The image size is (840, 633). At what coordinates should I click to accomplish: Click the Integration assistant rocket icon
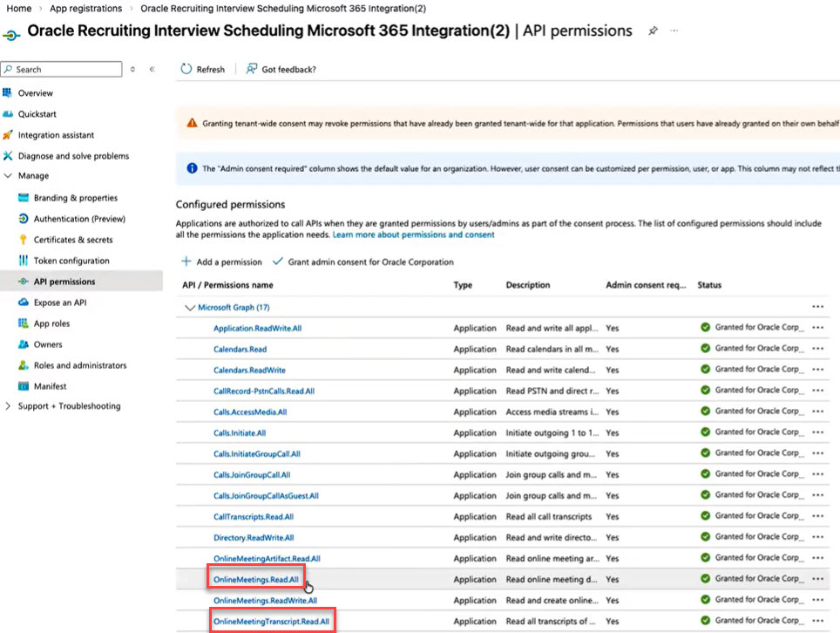point(8,134)
